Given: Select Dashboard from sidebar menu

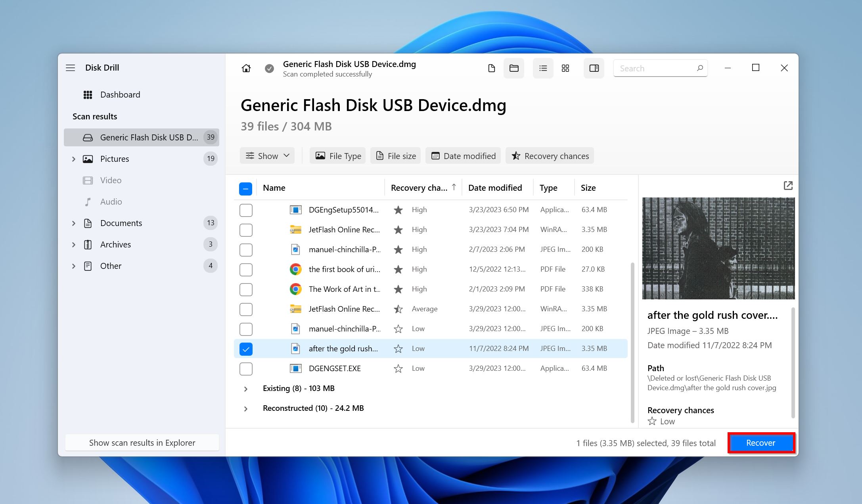Looking at the screenshot, I should (x=119, y=94).
